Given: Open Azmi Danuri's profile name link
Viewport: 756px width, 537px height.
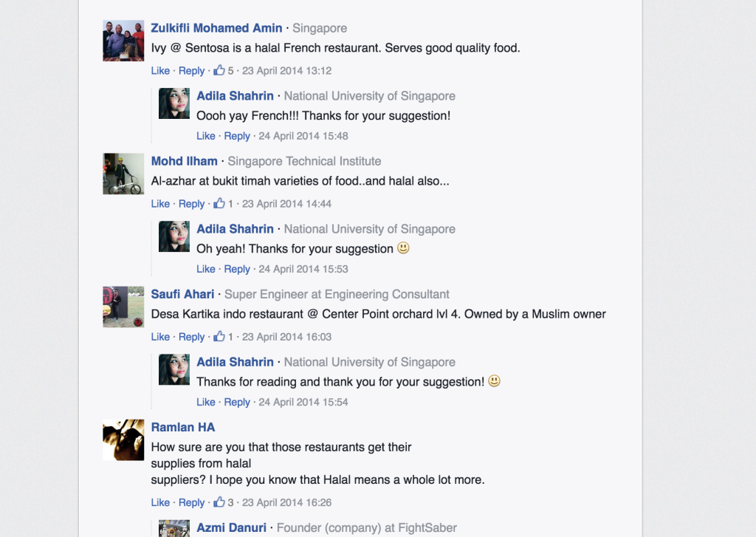Looking at the screenshot, I should 231,528.
